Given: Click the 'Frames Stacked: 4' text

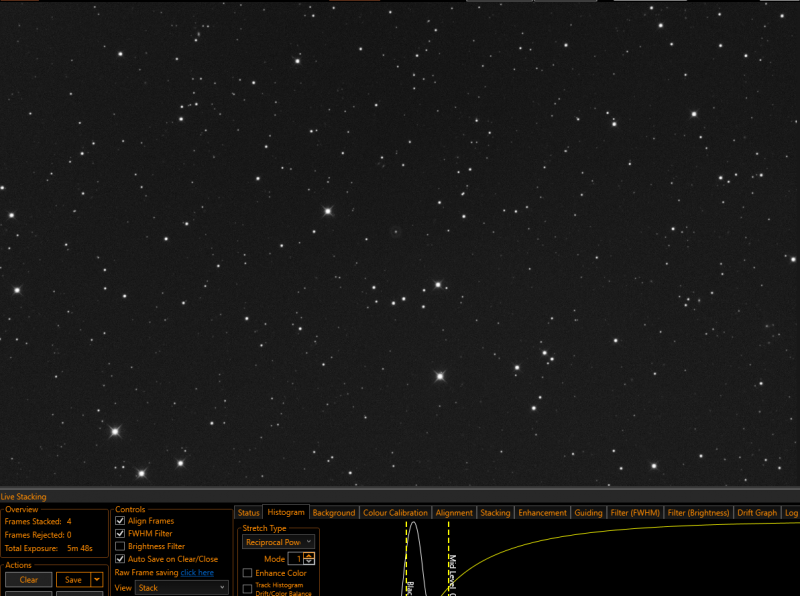Looking at the screenshot, I should point(38,522).
